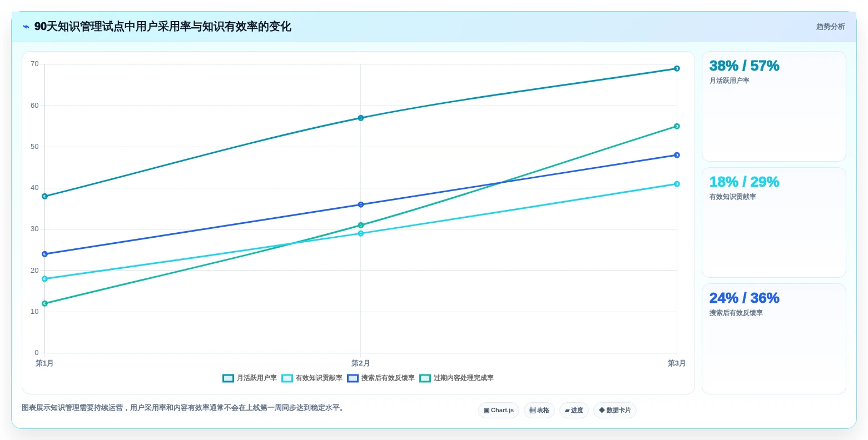Toggle the 有效知识贡献率 legend swatch
Screen dimensions: 868x440
287,378
